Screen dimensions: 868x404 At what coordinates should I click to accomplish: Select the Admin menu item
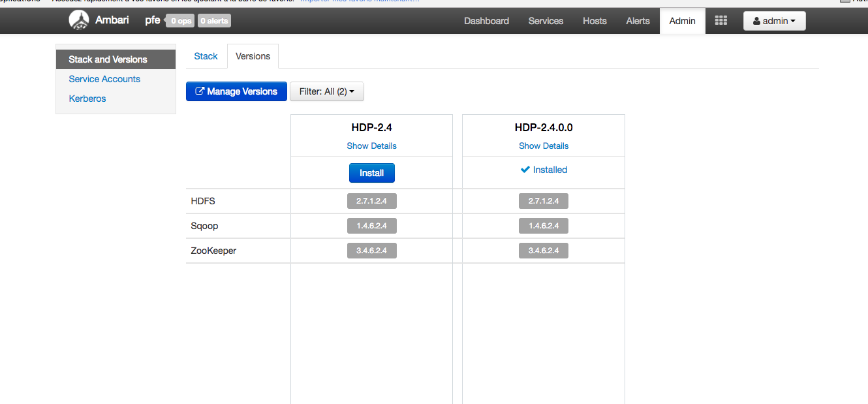[682, 21]
